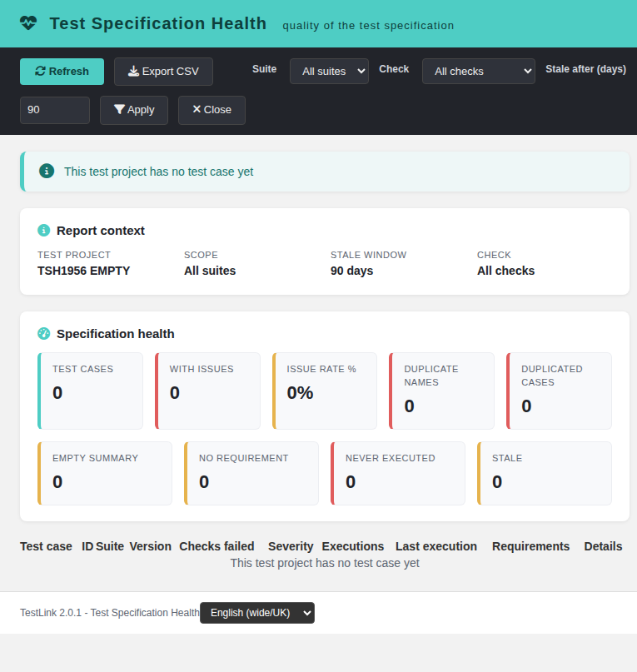Viewport: 637px width, 672px height.
Task: Click the Refresh button
Action: click(x=62, y=72)
